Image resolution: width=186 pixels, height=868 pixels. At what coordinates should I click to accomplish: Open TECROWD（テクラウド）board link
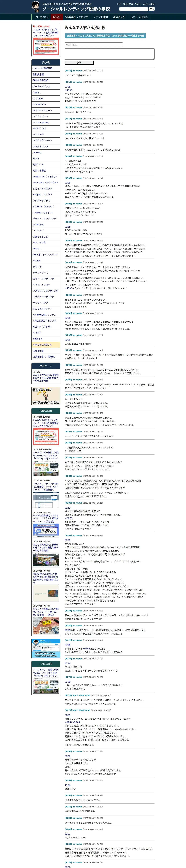(x=46, y=183)
